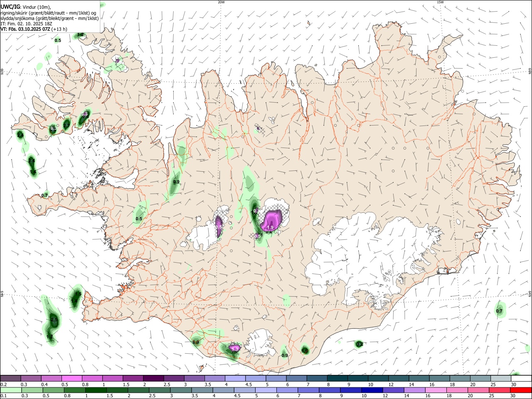This screenshot has height=399, width=532.
Task: Pick the bright pink 0.5 swatch in snow legend
Action: point(71,378)
